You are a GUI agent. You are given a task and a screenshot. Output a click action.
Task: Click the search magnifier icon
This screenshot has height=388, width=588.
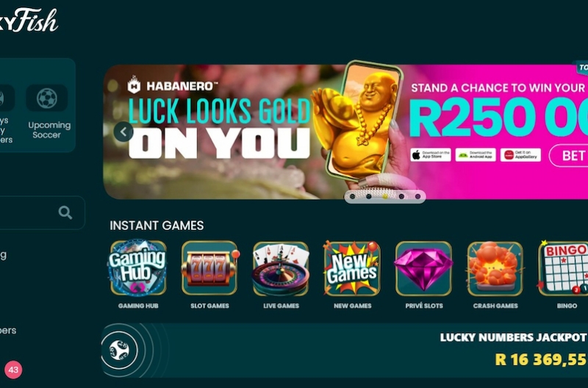65,212
